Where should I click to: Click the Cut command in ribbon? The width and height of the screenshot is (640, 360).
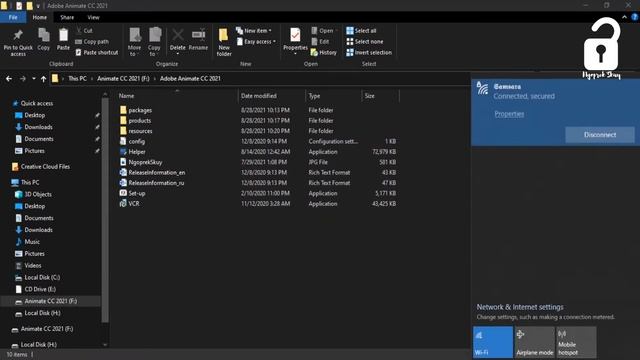click(x=84, y=31)
